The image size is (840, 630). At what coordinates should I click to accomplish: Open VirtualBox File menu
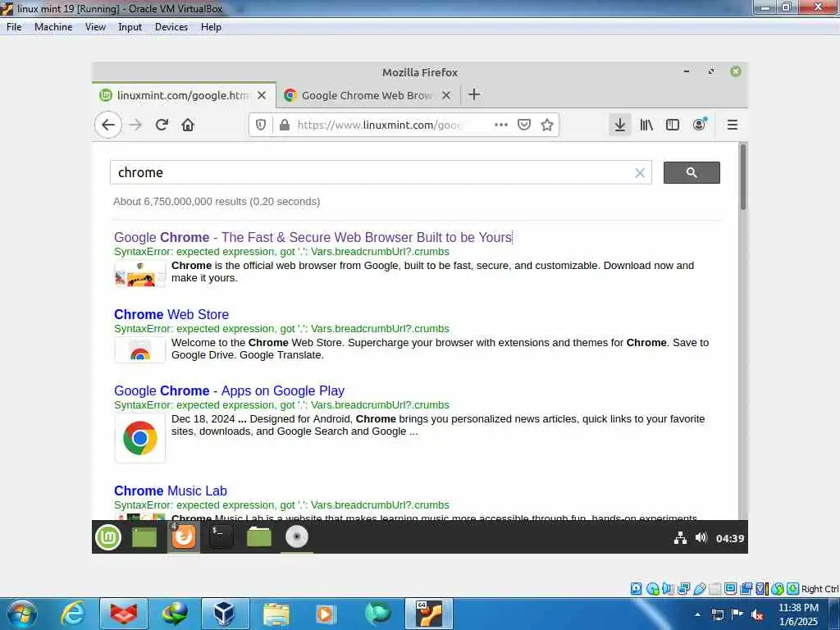click(14, 27)
